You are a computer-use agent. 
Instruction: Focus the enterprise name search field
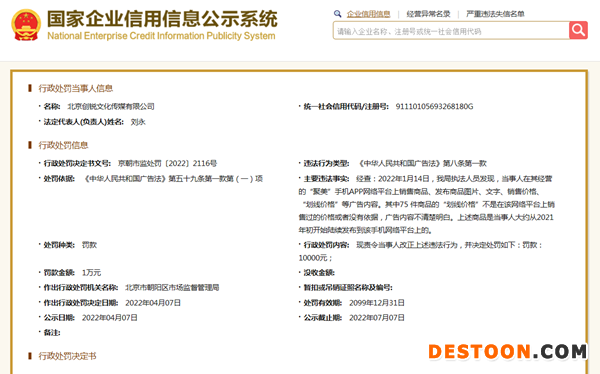[x=451, y=31]
